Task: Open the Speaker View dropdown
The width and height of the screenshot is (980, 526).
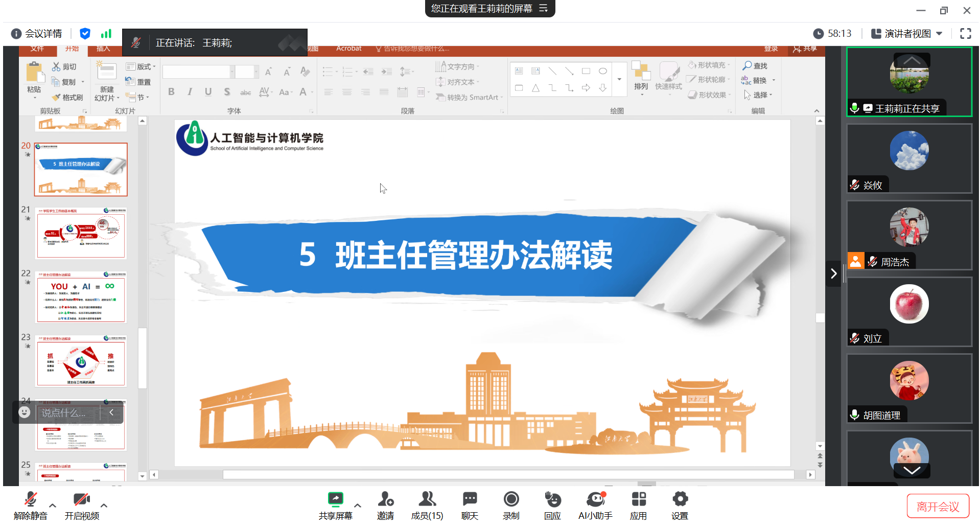Action: pyautogui.click(x=907, y=34)
